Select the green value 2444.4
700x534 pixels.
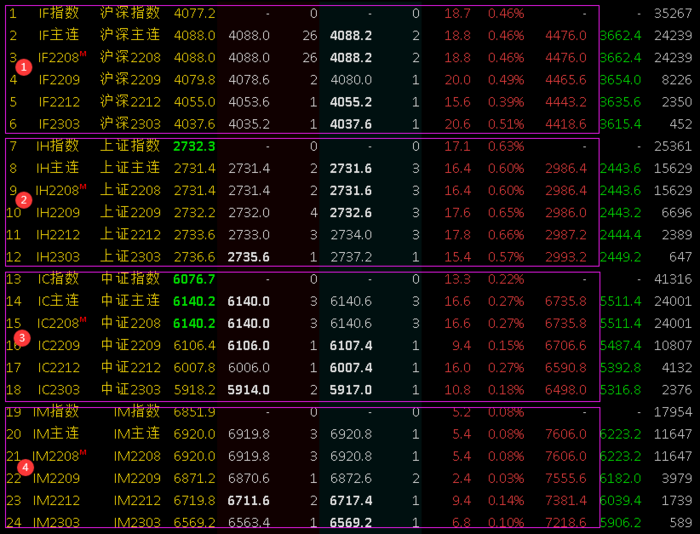pos(621,235)
